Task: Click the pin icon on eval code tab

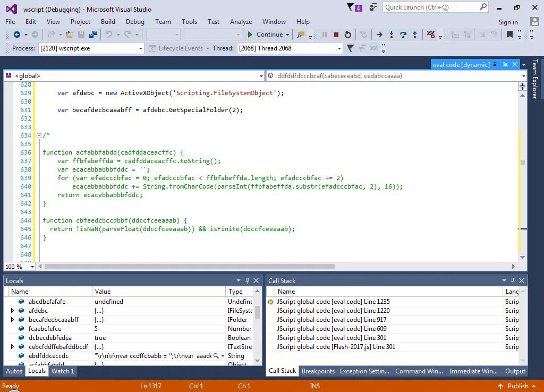Action: pos(505,64)
